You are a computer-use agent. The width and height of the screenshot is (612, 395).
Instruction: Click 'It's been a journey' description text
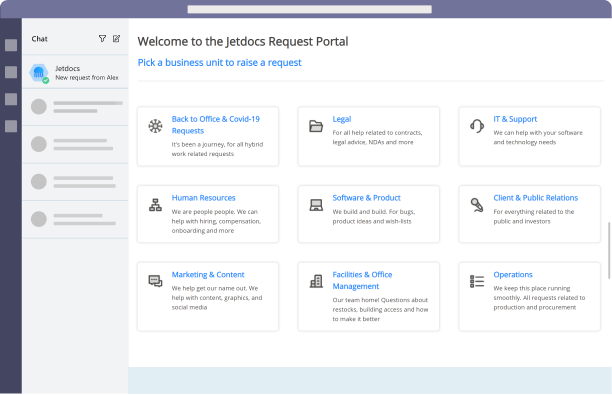tap(217, 149)
